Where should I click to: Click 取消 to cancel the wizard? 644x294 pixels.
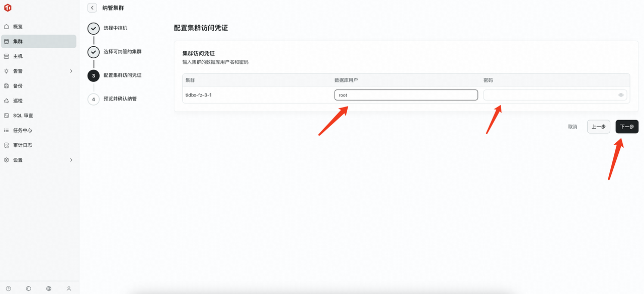tap(573, 126)
